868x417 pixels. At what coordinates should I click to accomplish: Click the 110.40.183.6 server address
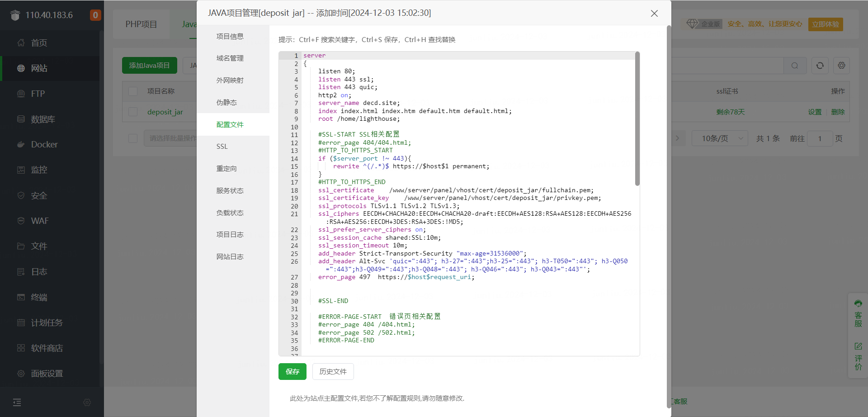(x=49, y=15)
